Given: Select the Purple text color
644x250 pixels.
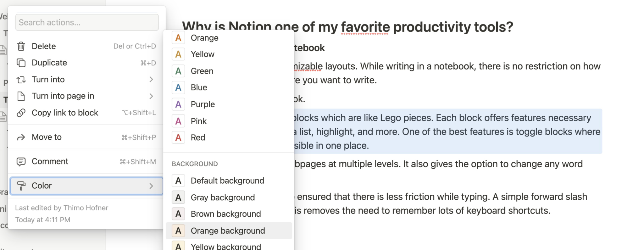Looking at the screenshot, I should pos(203,104).
